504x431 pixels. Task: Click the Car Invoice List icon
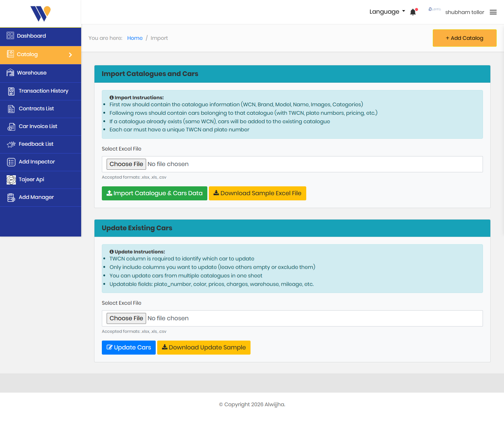pos(11,127)
